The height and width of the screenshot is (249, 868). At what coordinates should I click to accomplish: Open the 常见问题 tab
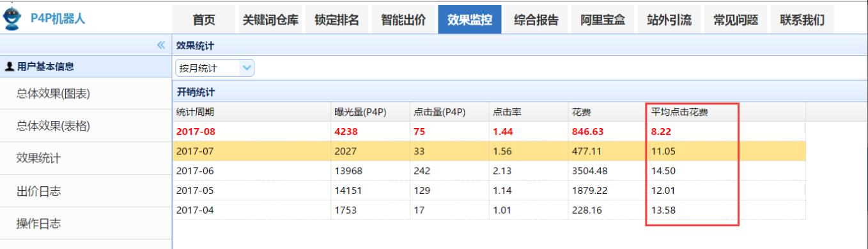(736, 20)
